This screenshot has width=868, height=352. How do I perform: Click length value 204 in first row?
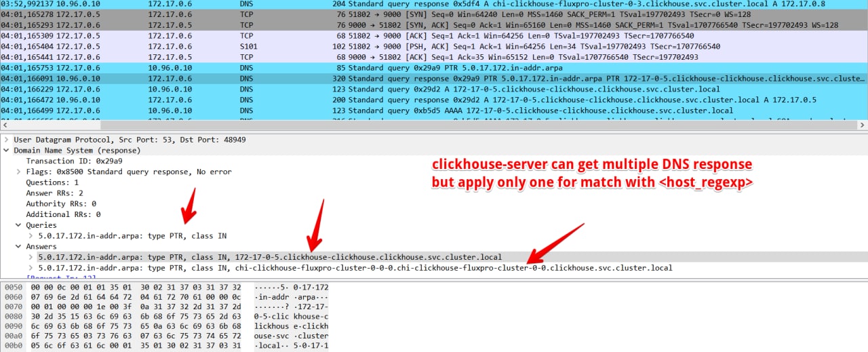pos(339,4)
